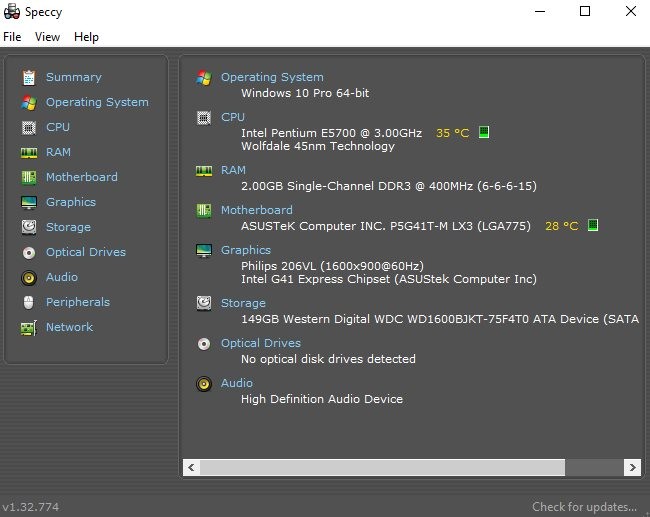
Task: Click the Audio speaker icon in sidebar
Action: pos(29,277)
